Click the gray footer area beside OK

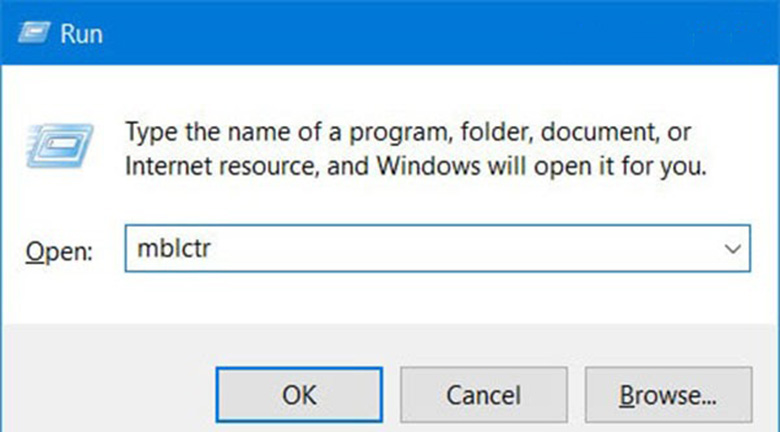pyautogui.click(x=107, y=395)
